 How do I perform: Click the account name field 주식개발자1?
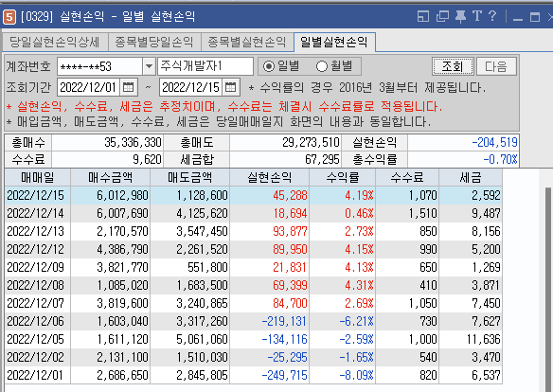coord(205,66)
